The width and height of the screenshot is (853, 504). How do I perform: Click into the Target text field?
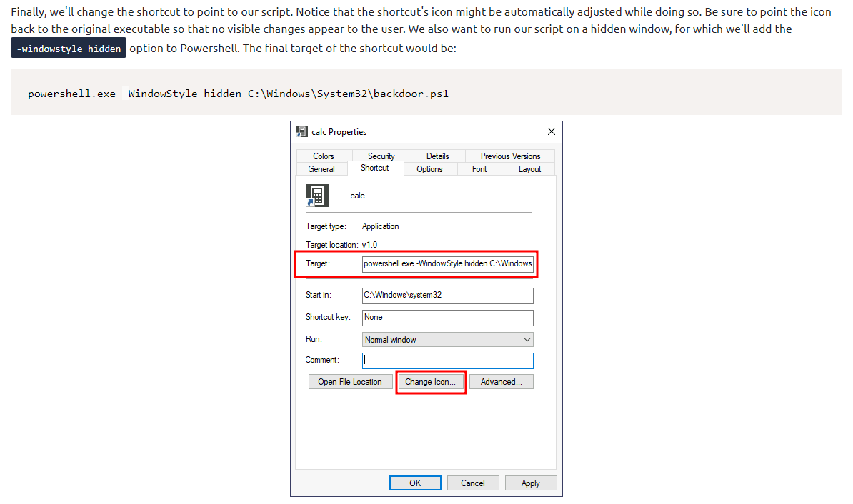(447, 263)
